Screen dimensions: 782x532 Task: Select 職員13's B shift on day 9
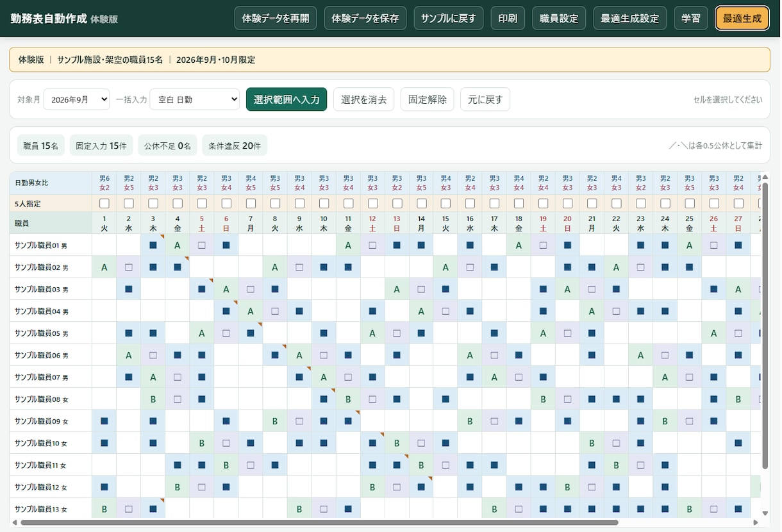(299, 509)
